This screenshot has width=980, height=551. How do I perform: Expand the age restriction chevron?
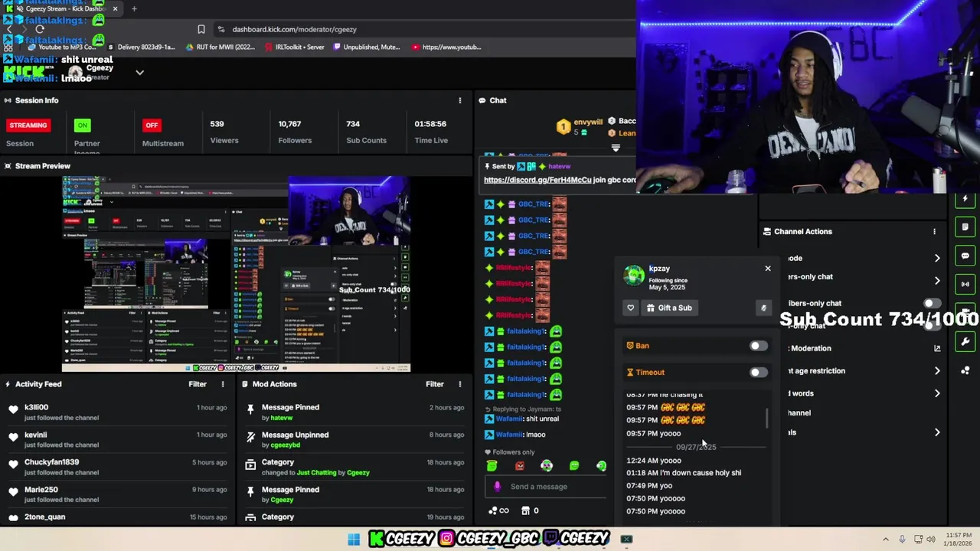937,371
